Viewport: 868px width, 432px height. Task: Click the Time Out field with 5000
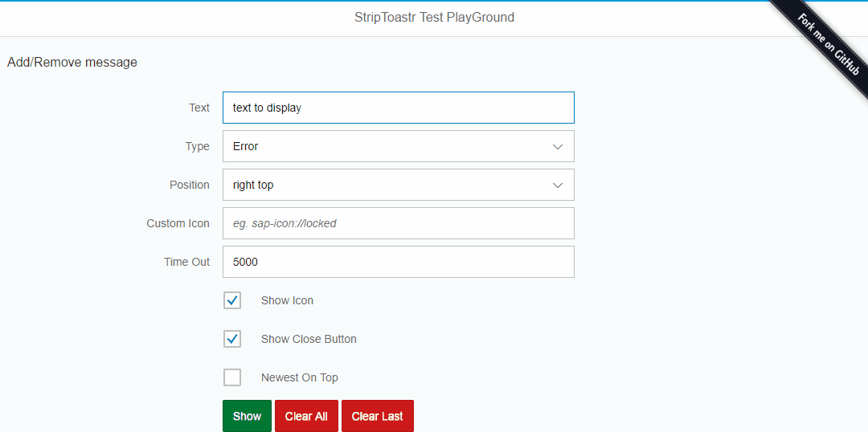coord(398,263)
